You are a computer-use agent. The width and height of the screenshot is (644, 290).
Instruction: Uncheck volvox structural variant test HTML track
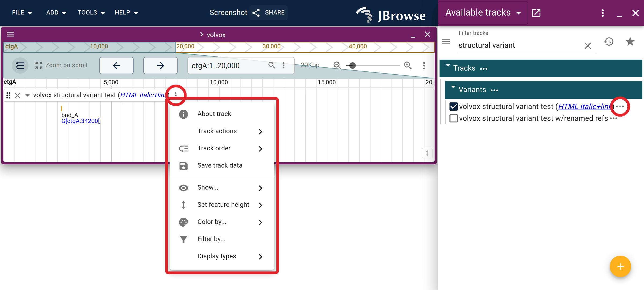pyautogui.click(x=453, y=107)
